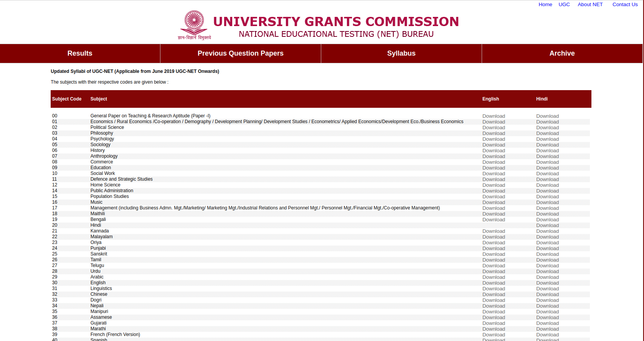Image resolution: width=644 pixels, height=341 pixels.
Task: Open the Results menu tab
Action: pyautogui.click(x=80, y=53)
